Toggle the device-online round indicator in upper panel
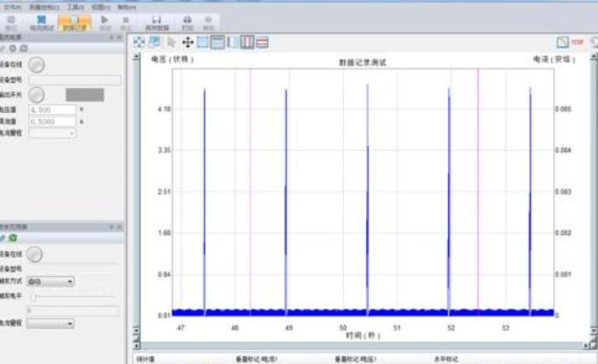Screen dimensions: 598x364 click(36, 65)
